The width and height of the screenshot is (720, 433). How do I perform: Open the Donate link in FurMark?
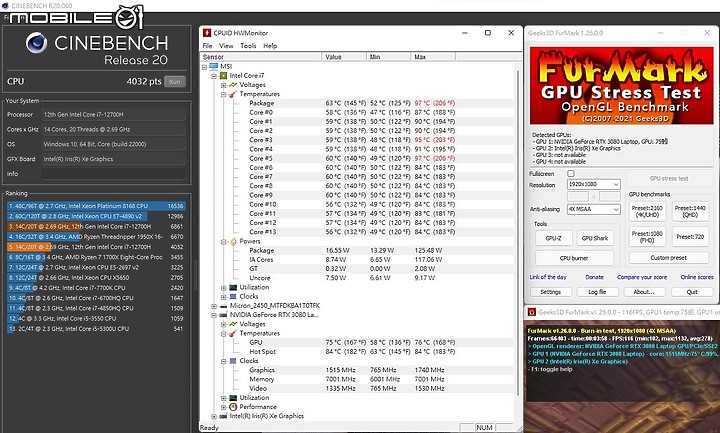[x=594, y=277]
